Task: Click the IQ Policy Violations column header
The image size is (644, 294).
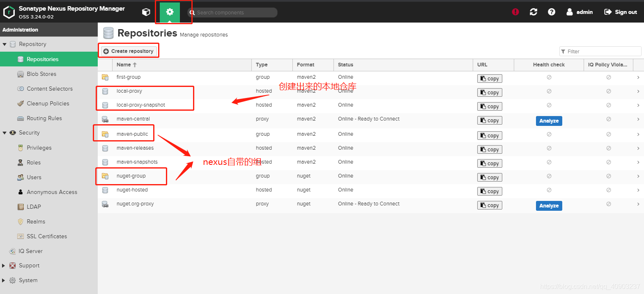Action: pyautogui.click(x=608, y=65)
